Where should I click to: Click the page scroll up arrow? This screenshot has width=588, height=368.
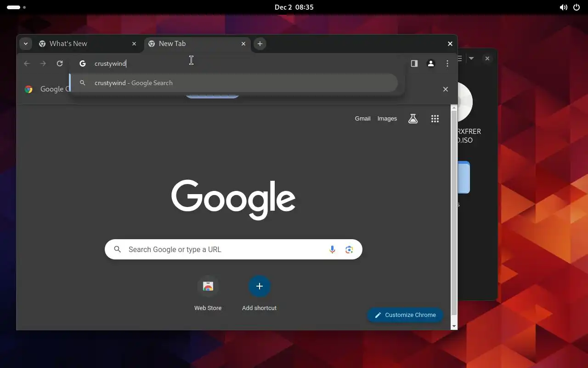pyautogui.click(x=454, y=108)
